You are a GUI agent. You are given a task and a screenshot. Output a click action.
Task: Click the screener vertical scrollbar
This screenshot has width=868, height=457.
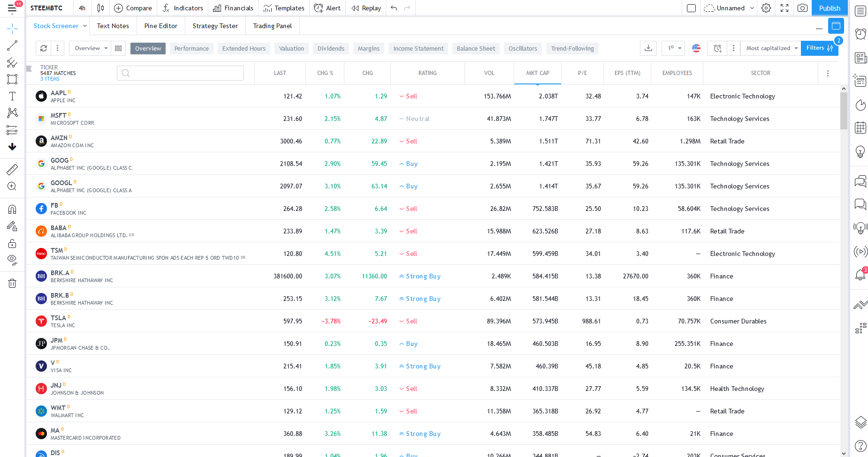pyautogui.click(x=844, y=111)
